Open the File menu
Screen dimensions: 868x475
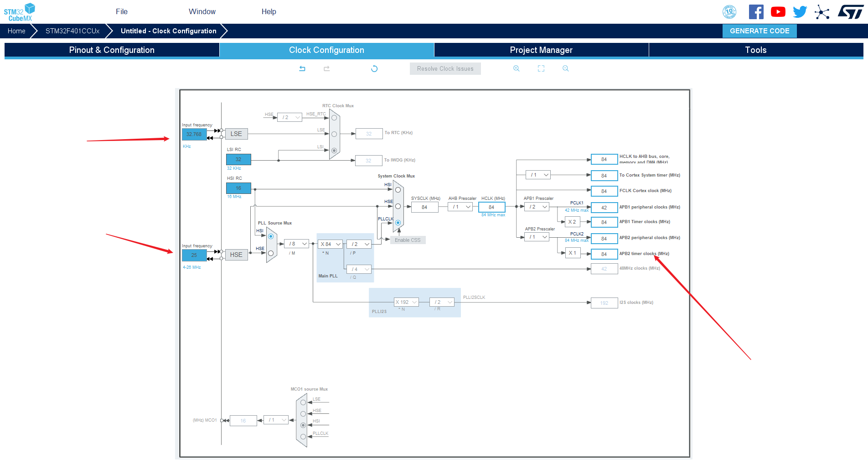(122, 12)
